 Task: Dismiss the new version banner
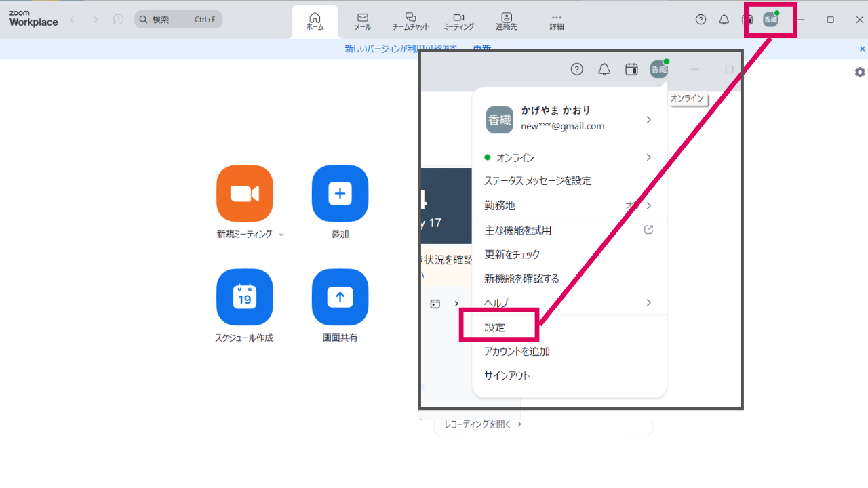tap(862, 49)
